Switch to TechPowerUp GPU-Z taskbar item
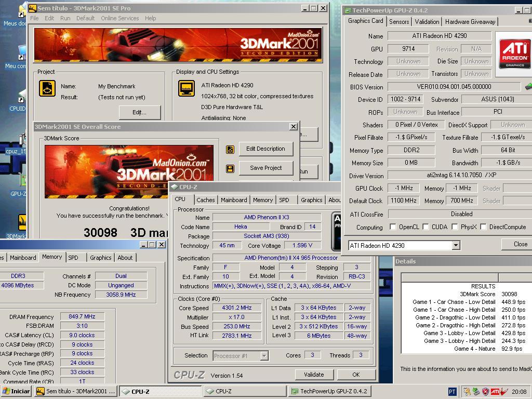532x399 pixels. pyautogui.click(x=330, y=391)
